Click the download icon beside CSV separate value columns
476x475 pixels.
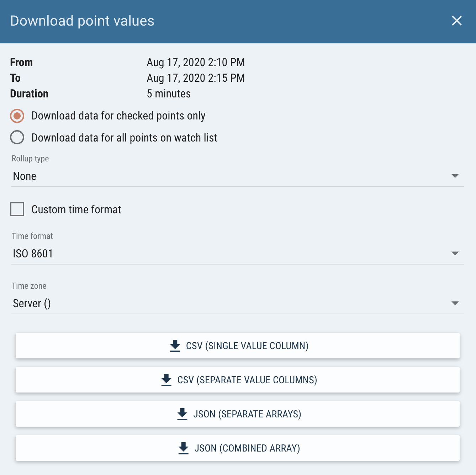click(166, 380)
